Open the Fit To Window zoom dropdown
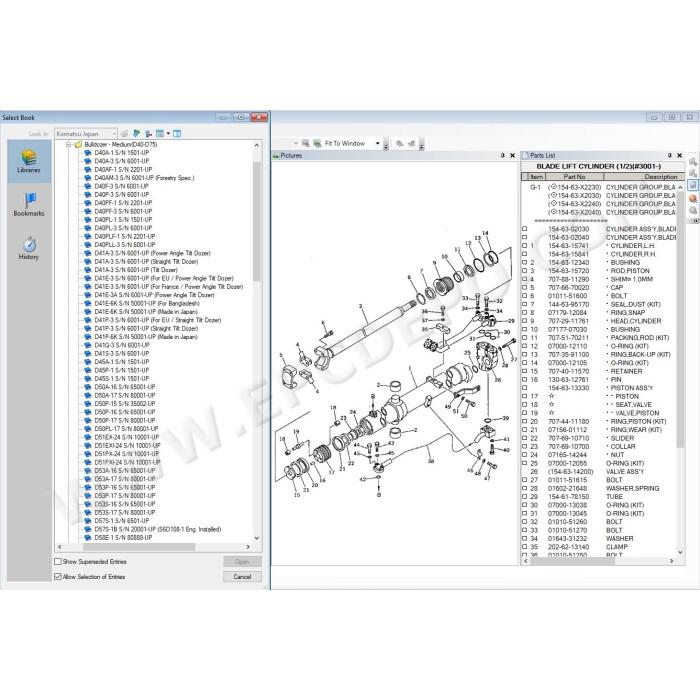Screen dimensions: 700x700 coord(378,143)
